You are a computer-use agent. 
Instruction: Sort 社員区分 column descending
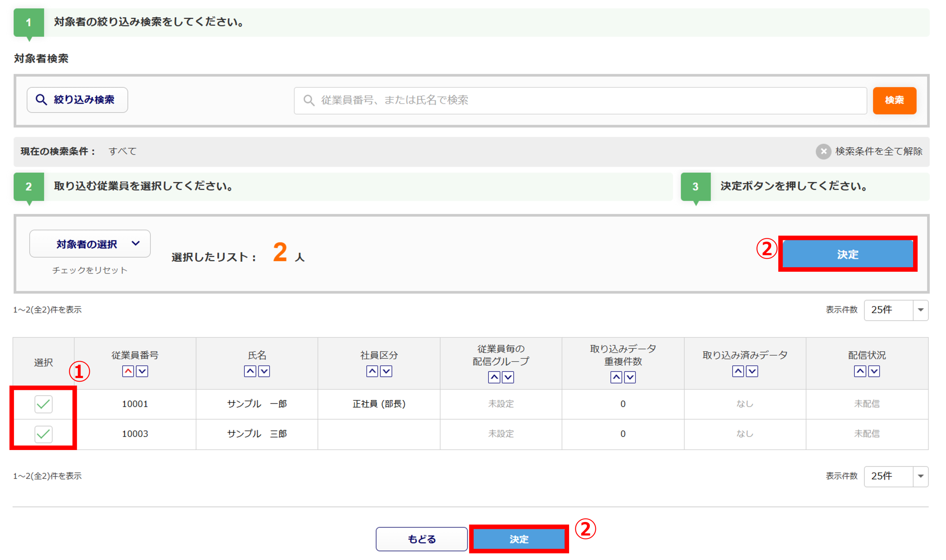[386, 371]
